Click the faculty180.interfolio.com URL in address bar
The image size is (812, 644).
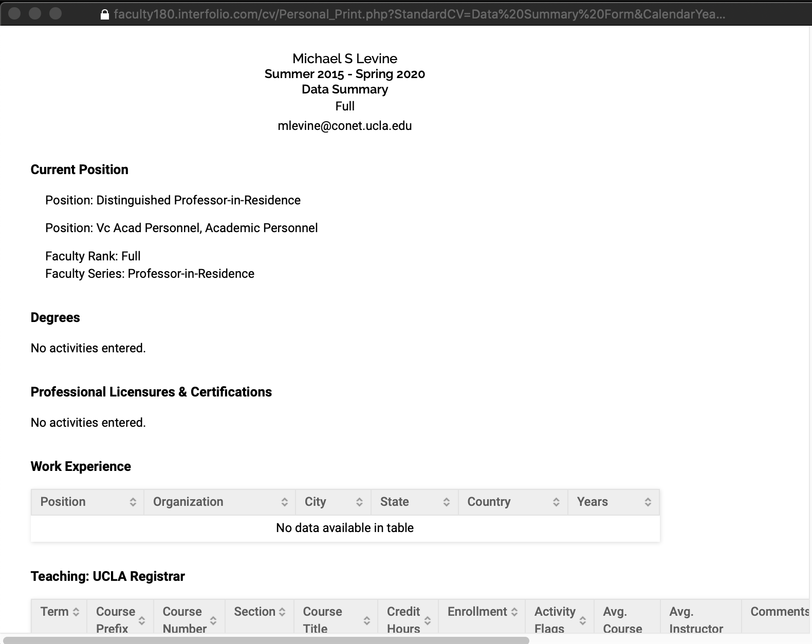[x=419, y=14]
